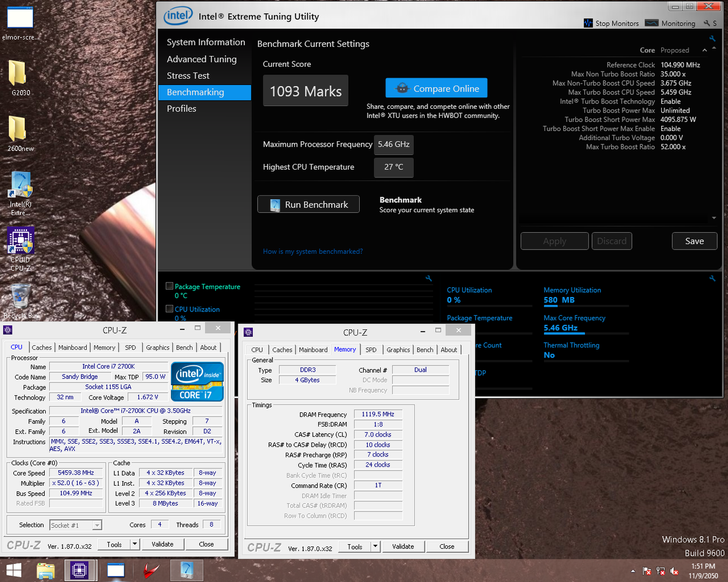Click the CPU-Z Memory window title icon
The width and height of the screenshot is (728, 582).
248,332
